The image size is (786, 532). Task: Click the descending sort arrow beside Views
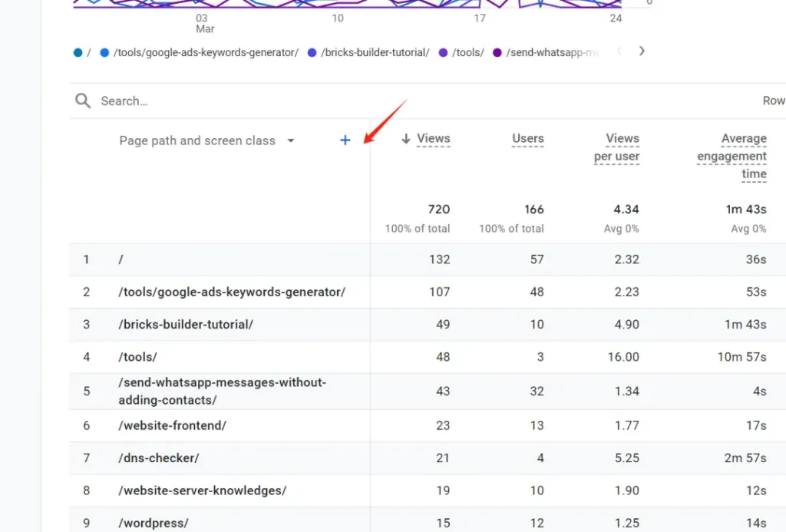[406, 139]
